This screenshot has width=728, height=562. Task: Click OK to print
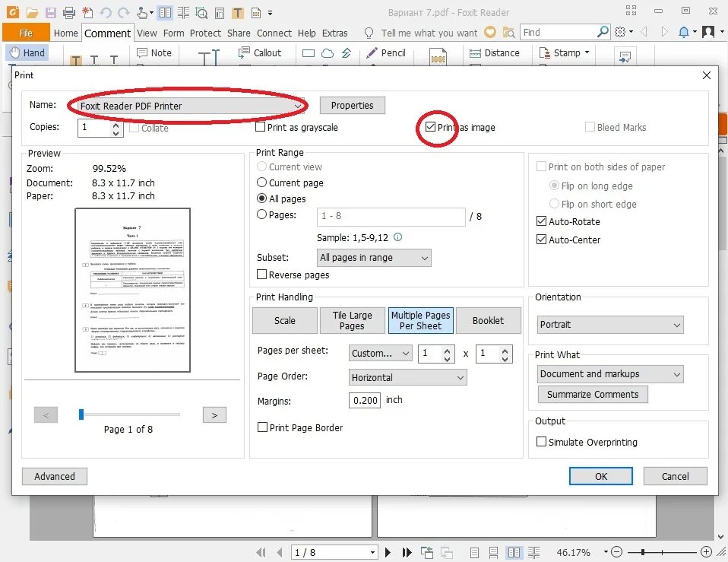[x=601, y=476]
